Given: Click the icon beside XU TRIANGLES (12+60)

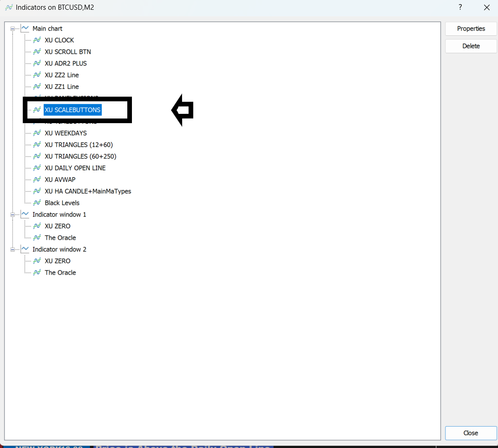Looking at the screenshot, I should [37, 145].
